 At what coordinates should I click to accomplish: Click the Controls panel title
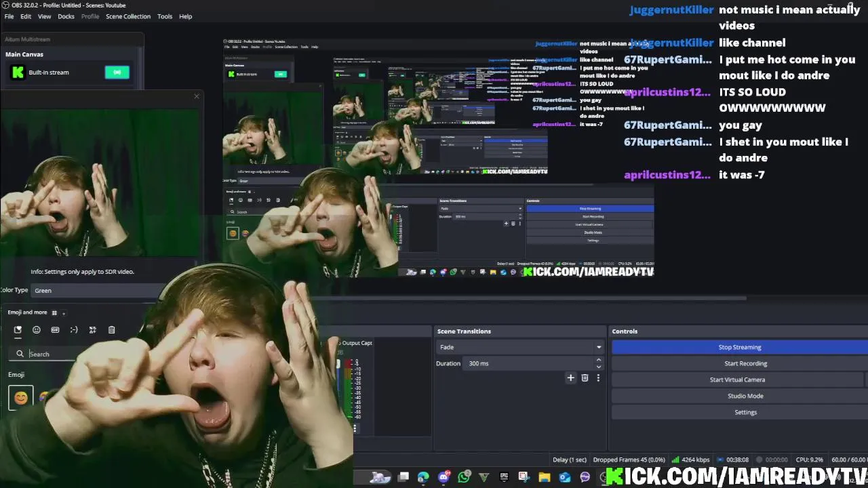pos(625,331)
